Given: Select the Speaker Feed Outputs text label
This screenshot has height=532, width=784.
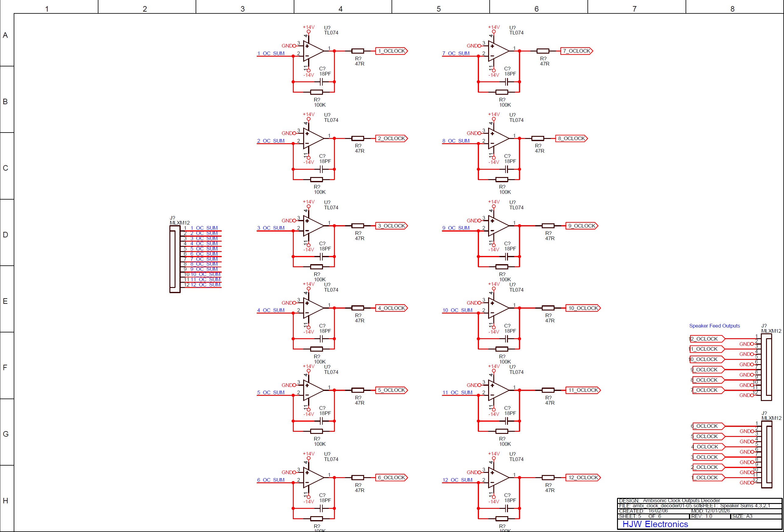Looking at the screenshot, I should 714,326.
